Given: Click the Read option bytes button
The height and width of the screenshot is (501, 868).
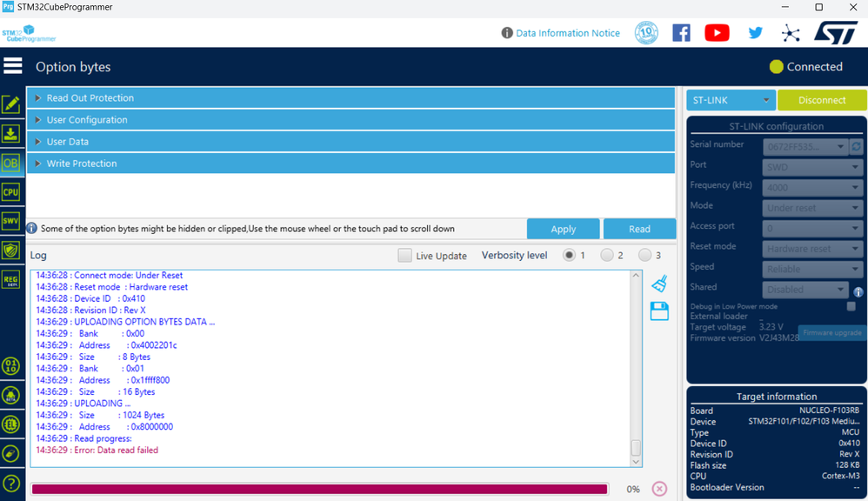Looking at the screenshot, I should (639, 229).
